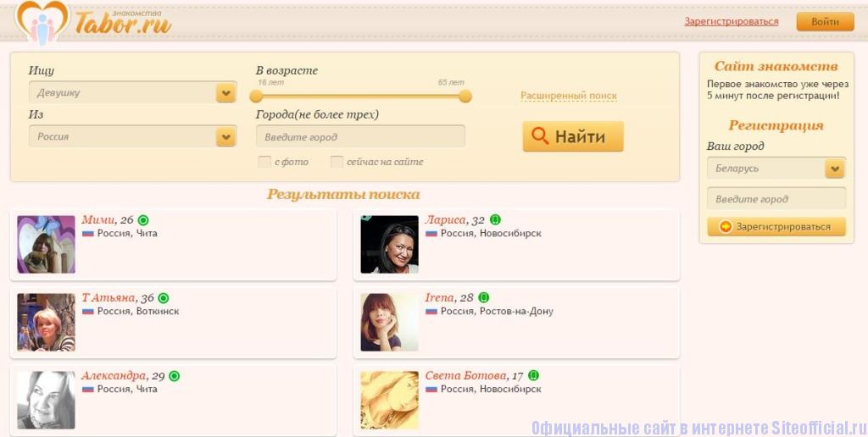
Task: Click the right handle of the age slider
Action: pos(465,97)
